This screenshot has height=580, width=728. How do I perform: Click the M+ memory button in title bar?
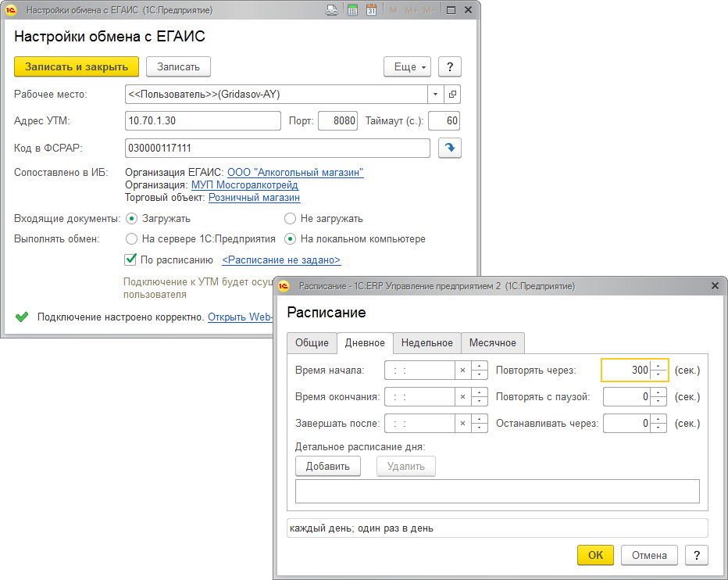coord(411,10)
